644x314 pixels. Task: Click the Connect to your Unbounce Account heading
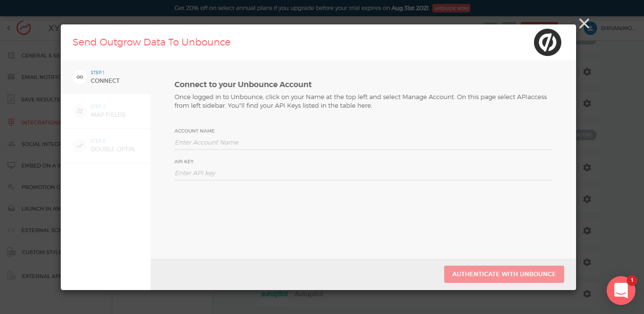pyautogui.click(x=243, y=85)
